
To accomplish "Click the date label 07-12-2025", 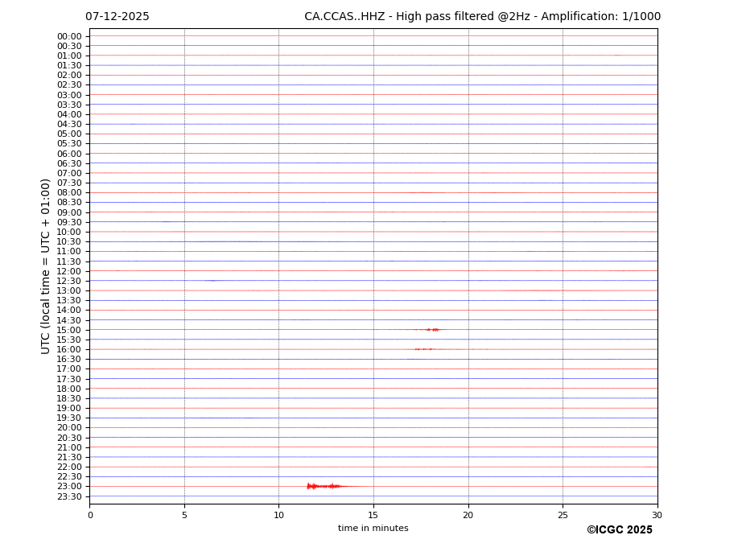I will 117,17.
